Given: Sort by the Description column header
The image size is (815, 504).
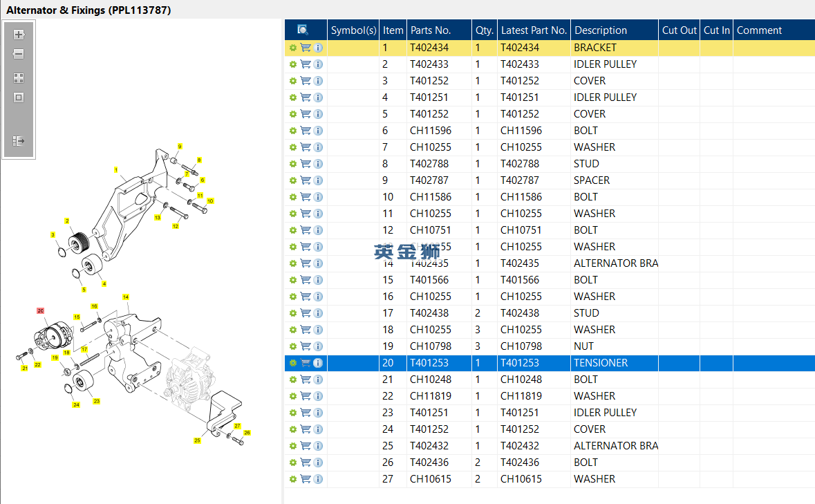Looking at the screenshot, I should point(615,30).
